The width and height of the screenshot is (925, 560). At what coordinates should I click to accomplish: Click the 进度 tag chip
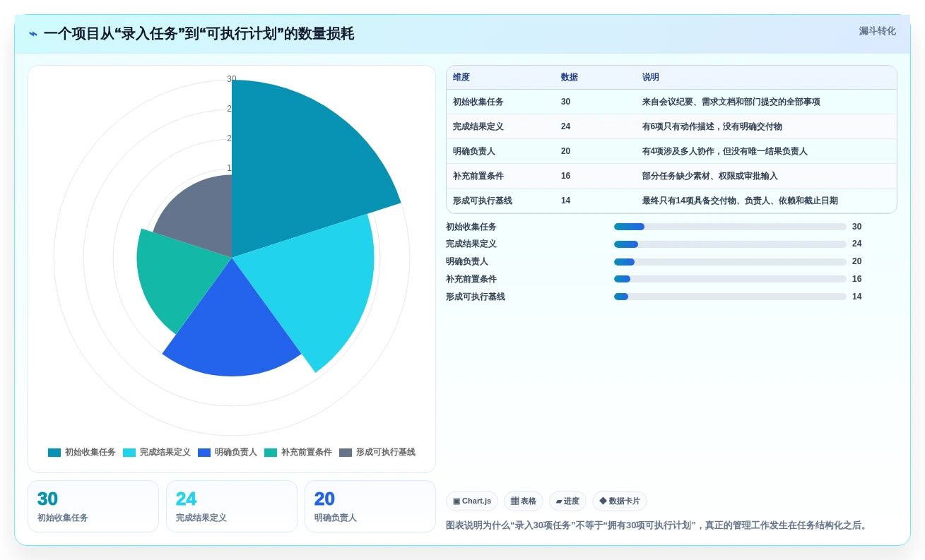point(567,501)
